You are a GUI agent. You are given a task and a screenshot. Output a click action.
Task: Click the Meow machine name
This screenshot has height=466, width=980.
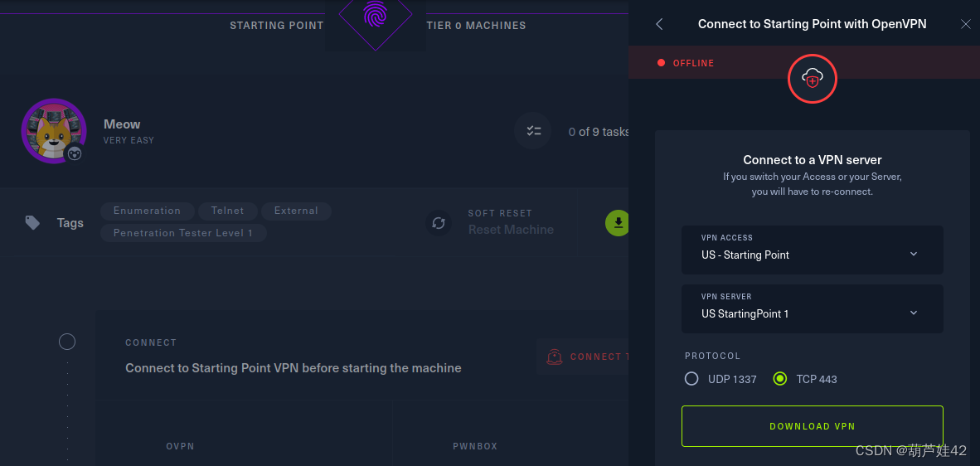point(122,124)
